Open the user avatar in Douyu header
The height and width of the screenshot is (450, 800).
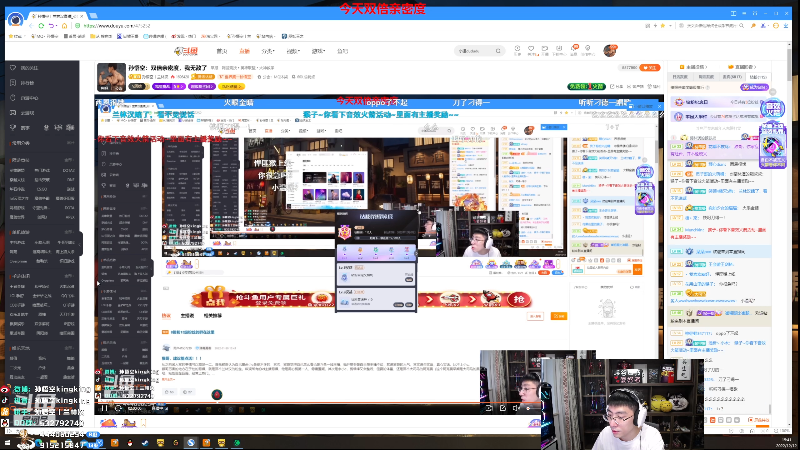[610, 51]
